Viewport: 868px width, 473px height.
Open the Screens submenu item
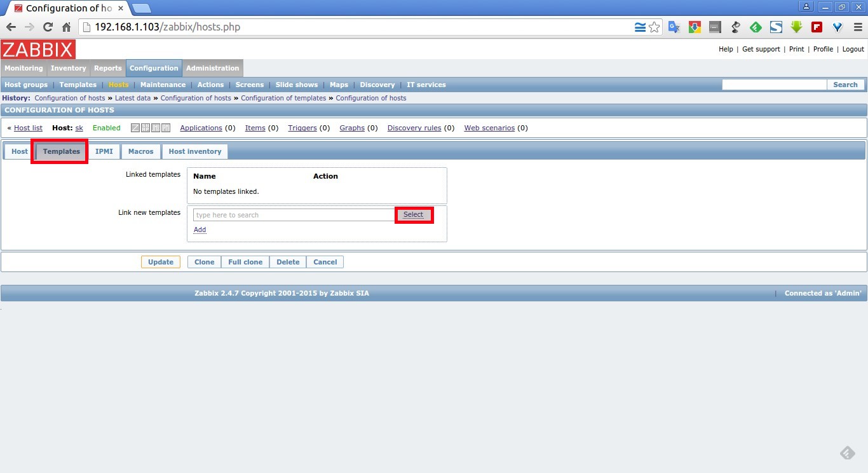click(250, 85)
